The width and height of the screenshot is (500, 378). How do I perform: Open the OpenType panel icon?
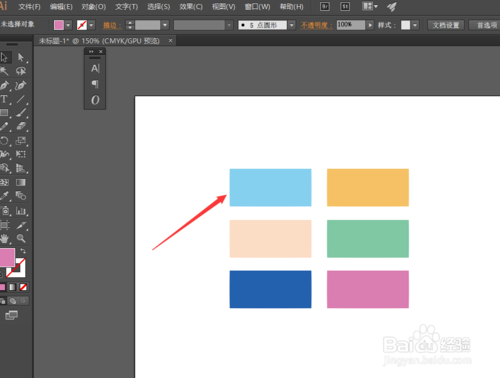pos(95,100)
